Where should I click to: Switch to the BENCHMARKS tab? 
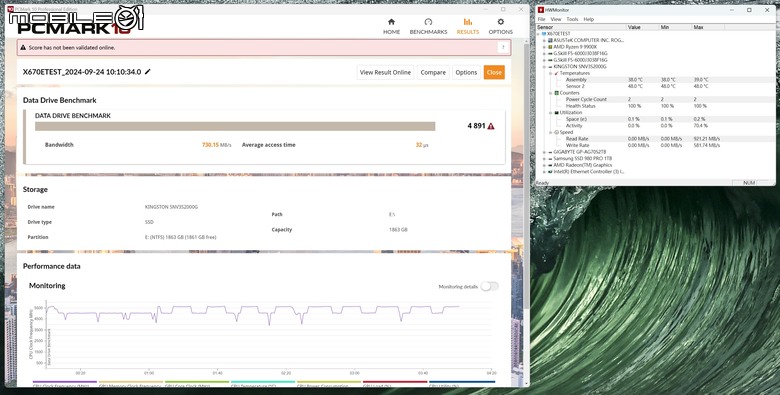(x=428, y=26)
